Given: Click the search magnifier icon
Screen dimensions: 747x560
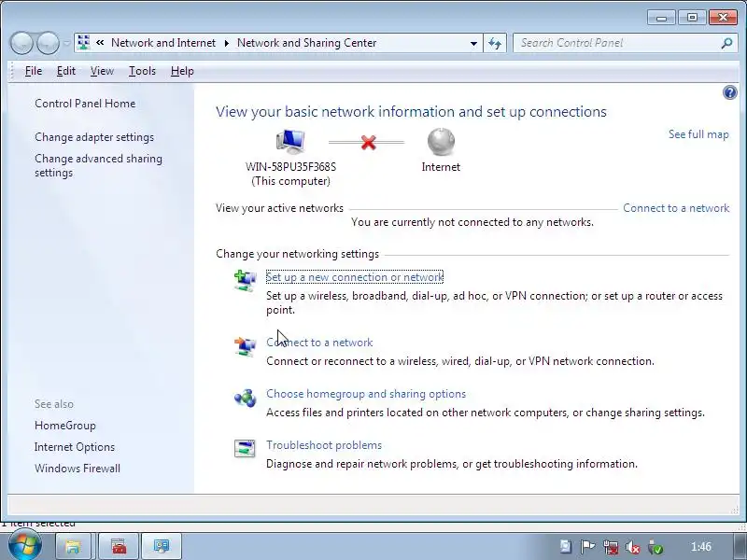Looking at the screenshot, I should coord(726,43).
